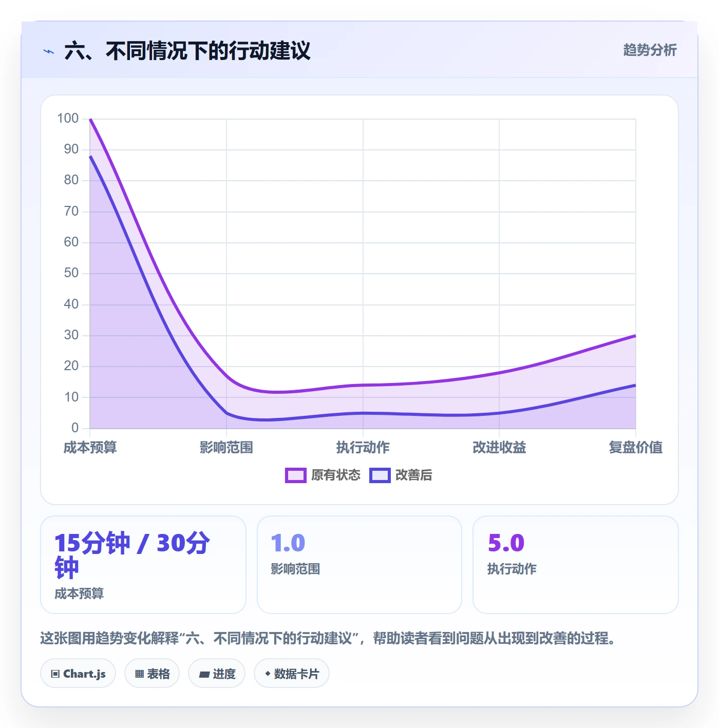
Task: Click the section title 六、不同情况下的行动建议
Action: [187, 51]
